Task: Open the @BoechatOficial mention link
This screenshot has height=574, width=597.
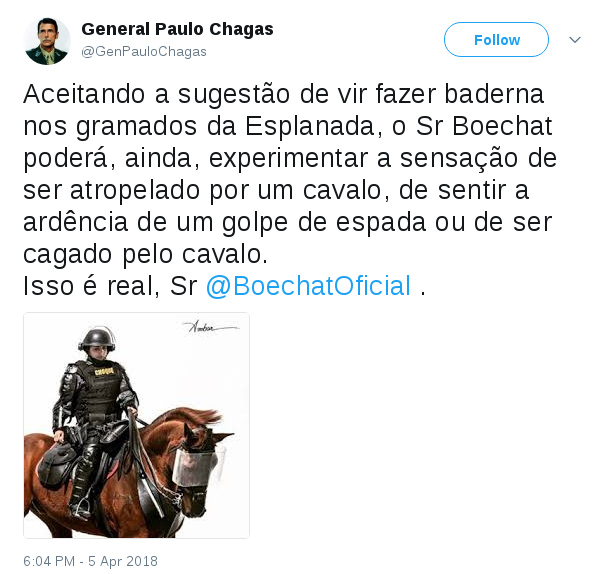Action: (x=308, y=285)
